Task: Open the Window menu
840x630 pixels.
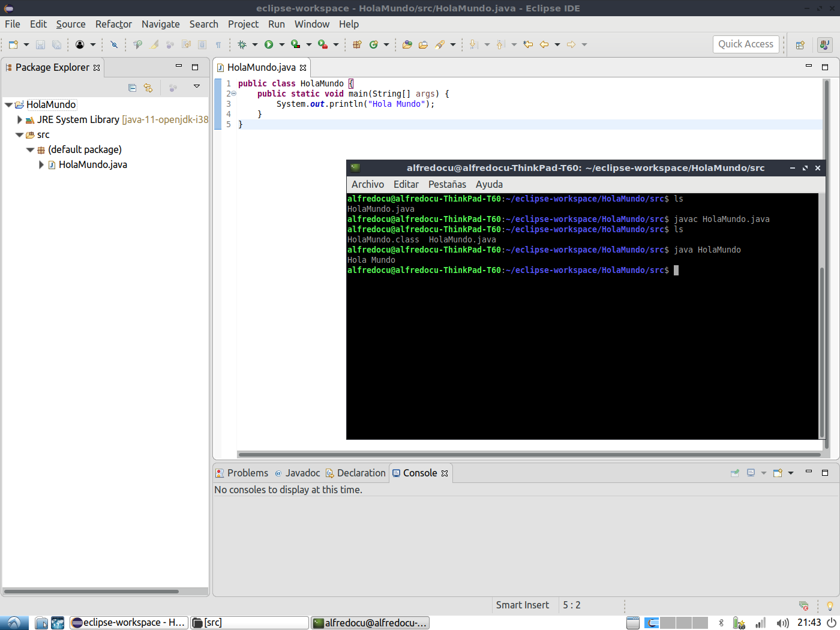Action: pyautogui.click(x=312, y=24)
